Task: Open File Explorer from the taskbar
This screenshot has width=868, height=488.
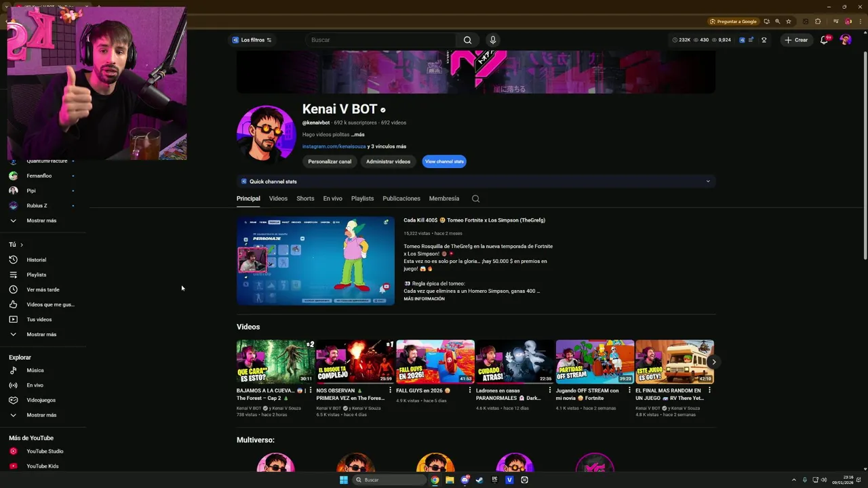Action: click(x=450, y=480)
